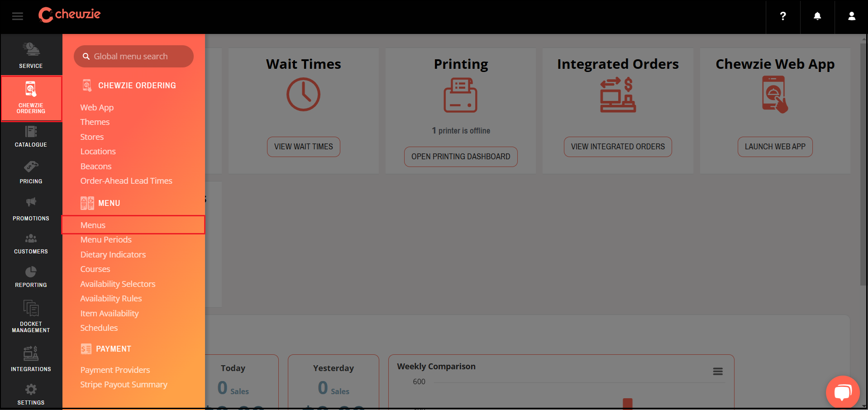Open Schedules menu item
Screen dimensions: 868x410
pyautogui.click(x=99, y=328)
